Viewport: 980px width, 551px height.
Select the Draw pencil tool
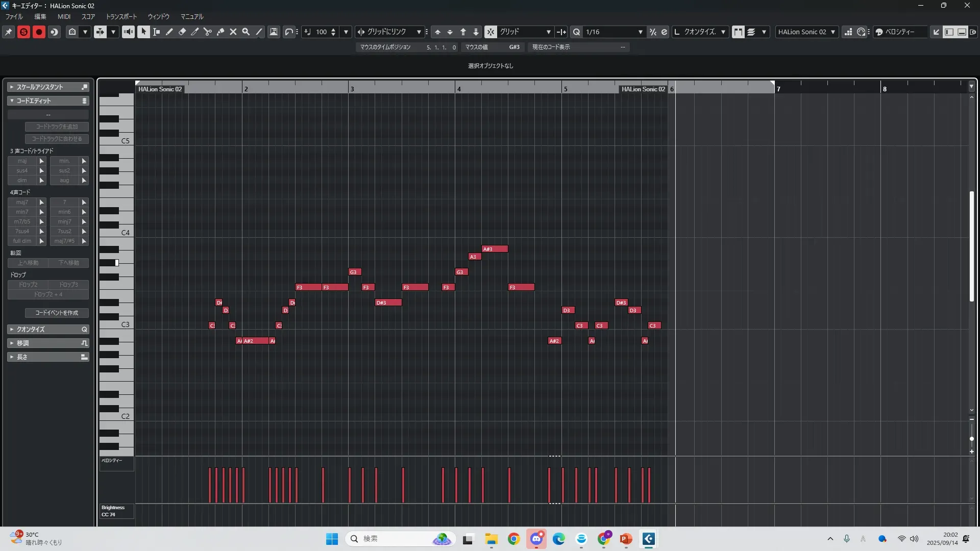pyautogui.click(x=169, y=32)
